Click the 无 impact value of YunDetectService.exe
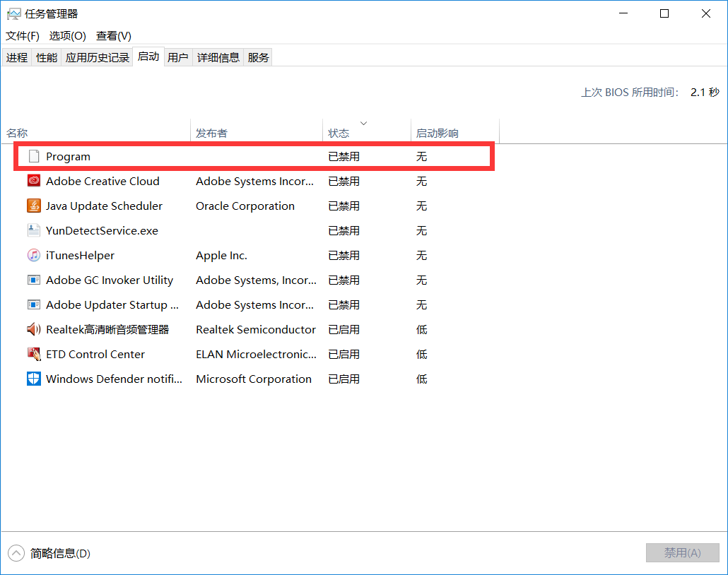 (421, 231)
